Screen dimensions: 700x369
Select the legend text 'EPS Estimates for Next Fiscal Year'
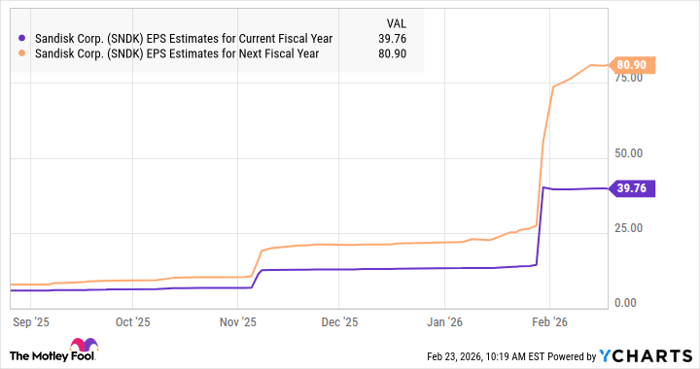point(233,54)
